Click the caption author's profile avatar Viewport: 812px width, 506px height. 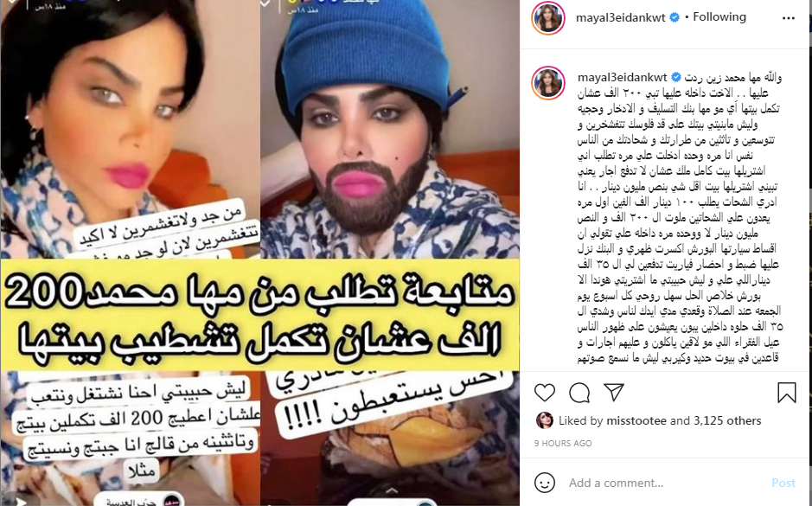(x=548, y=82)
